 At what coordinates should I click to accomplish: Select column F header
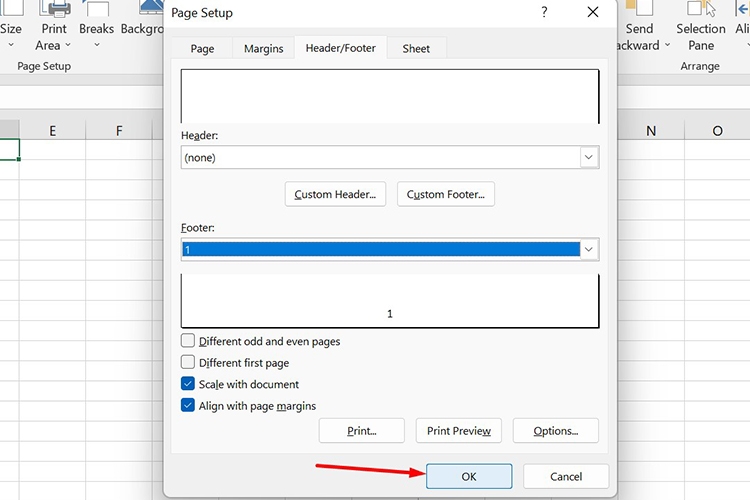(119, 131)
